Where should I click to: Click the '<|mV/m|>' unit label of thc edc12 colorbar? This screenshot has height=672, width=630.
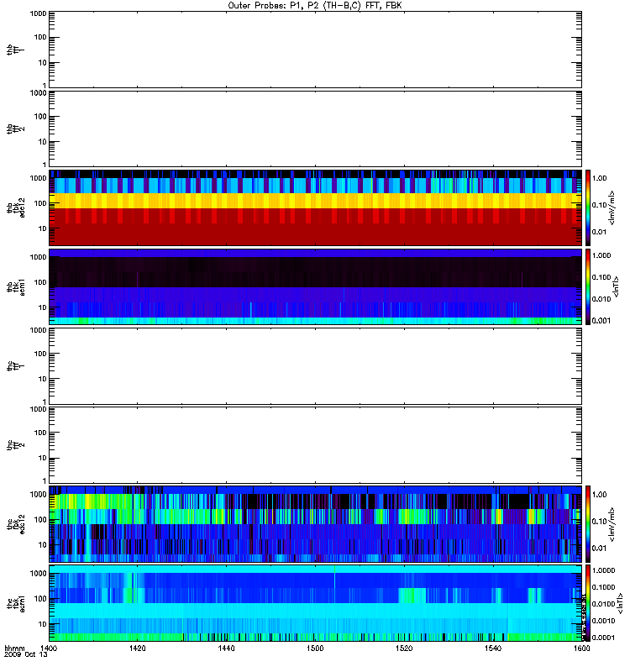pyautogui.click(x=612, y=524)
